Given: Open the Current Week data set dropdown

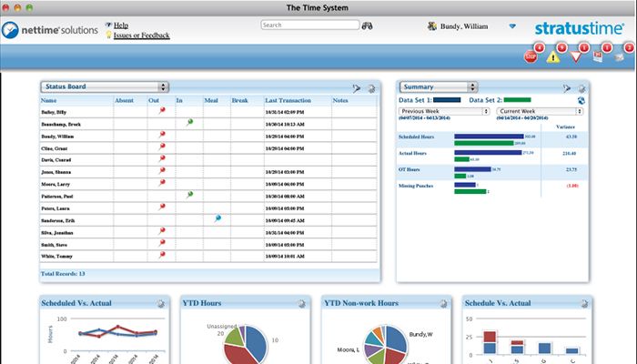Looking at the screenshot, I should 540,111.
